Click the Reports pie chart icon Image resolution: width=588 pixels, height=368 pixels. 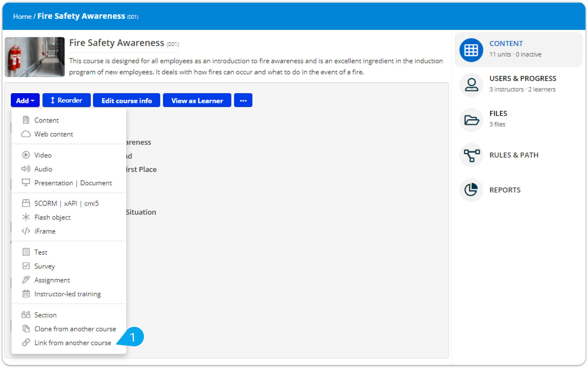pos(471,190)
